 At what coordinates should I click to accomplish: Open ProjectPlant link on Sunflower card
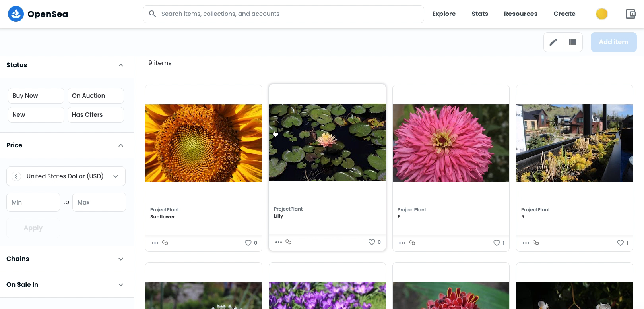(165, 210)
